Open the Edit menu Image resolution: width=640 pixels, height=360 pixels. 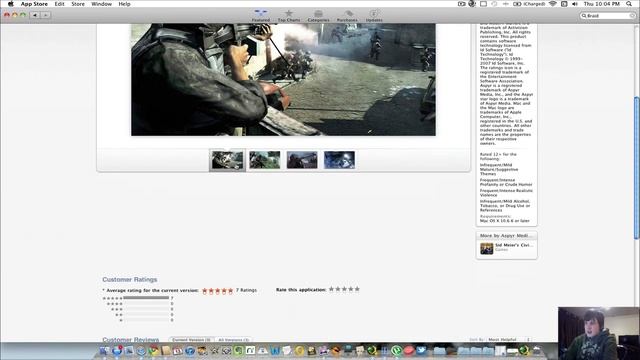pyautogui.click(x=60, y=4)
